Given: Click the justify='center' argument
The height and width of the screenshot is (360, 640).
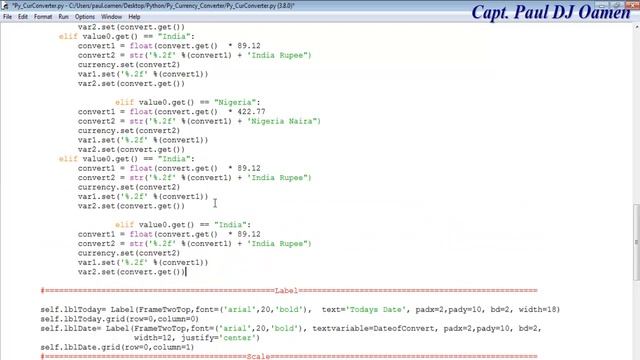Looking at the screenshot, I should pyautogui.click(x=220, y=338).
